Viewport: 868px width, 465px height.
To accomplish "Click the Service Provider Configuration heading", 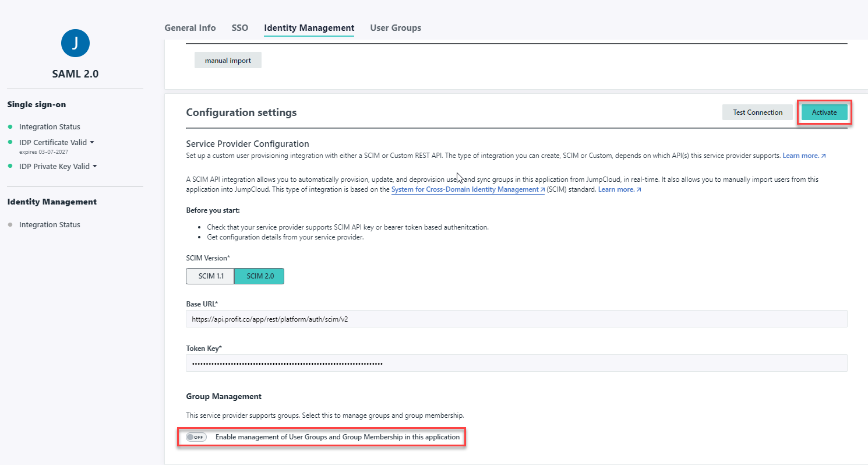I will (248, 143).
